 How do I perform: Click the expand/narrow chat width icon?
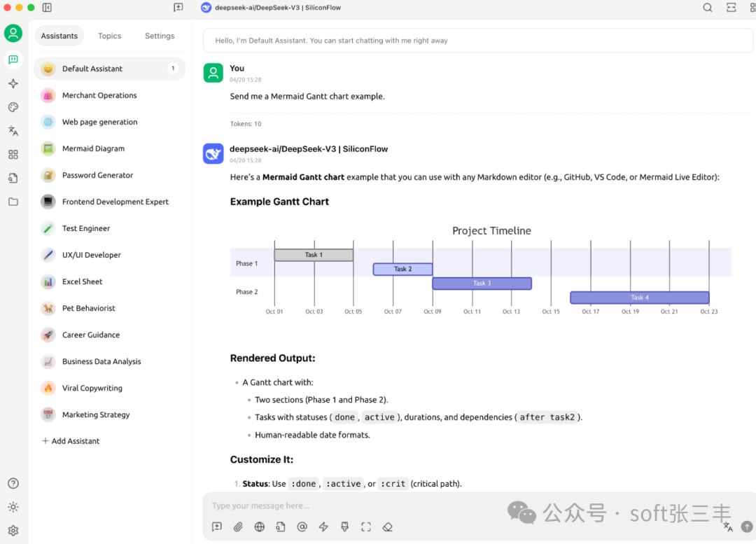731,7
